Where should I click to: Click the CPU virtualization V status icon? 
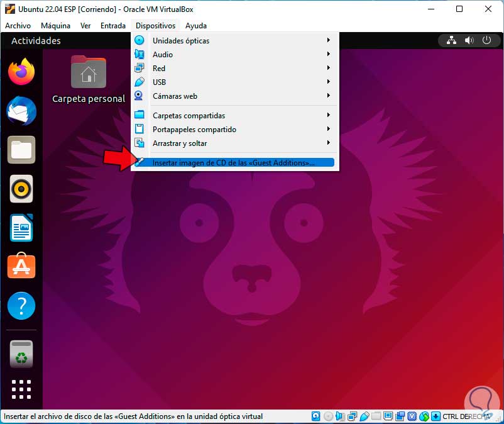pyautogui.click(x=412, y=416)
